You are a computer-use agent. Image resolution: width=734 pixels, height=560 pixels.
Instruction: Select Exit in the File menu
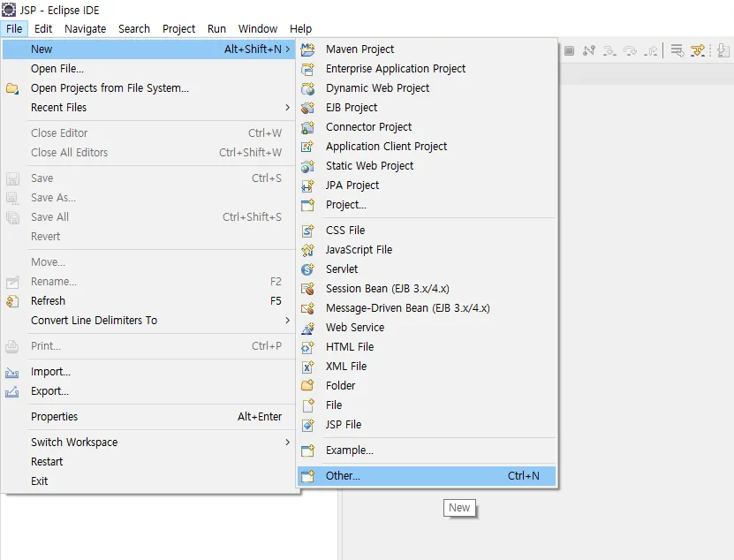tap(149, 481)
